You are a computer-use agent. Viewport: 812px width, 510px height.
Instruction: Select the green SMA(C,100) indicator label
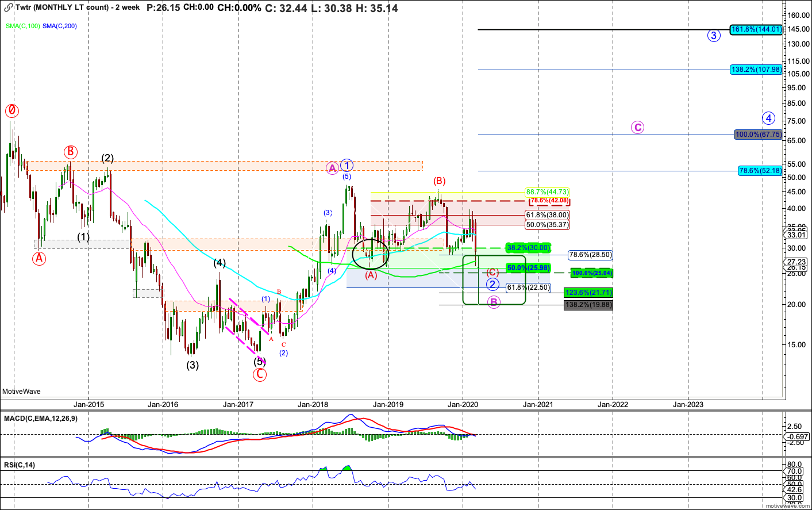23,26
